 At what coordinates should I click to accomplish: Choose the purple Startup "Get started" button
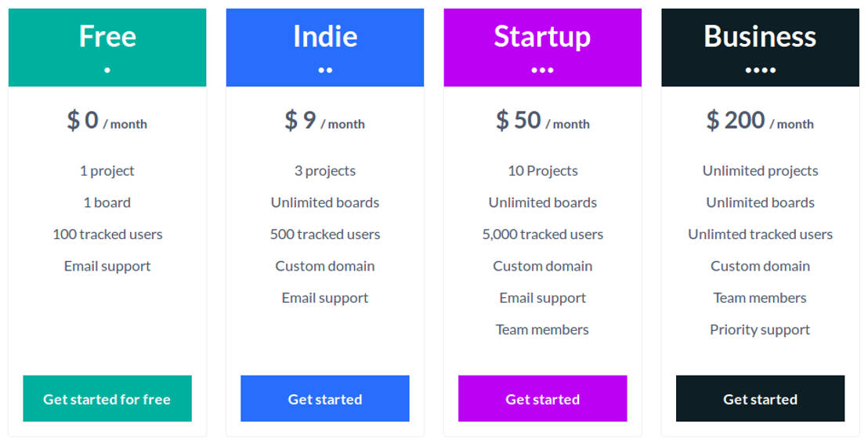(x=542, y=399)
